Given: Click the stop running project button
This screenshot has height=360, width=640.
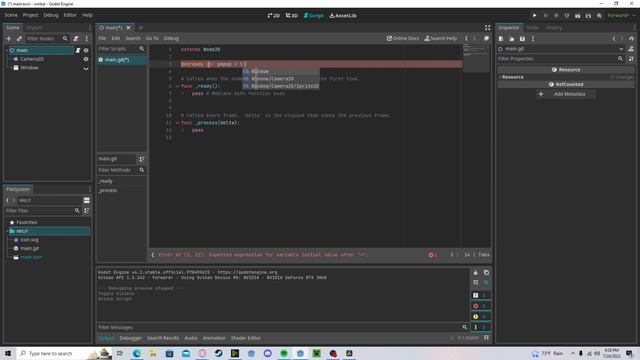Looking at the screenshot, I should tap(556, 16).
